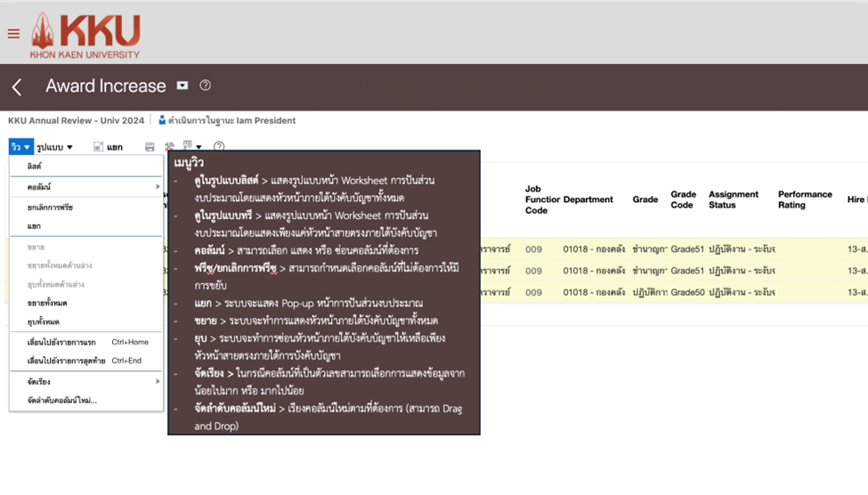Viewport: 868px width, 495px height.
Task: Select ขยายทั้งหมด to expand all
Action: pyautogui.click(x=47, y=304)
